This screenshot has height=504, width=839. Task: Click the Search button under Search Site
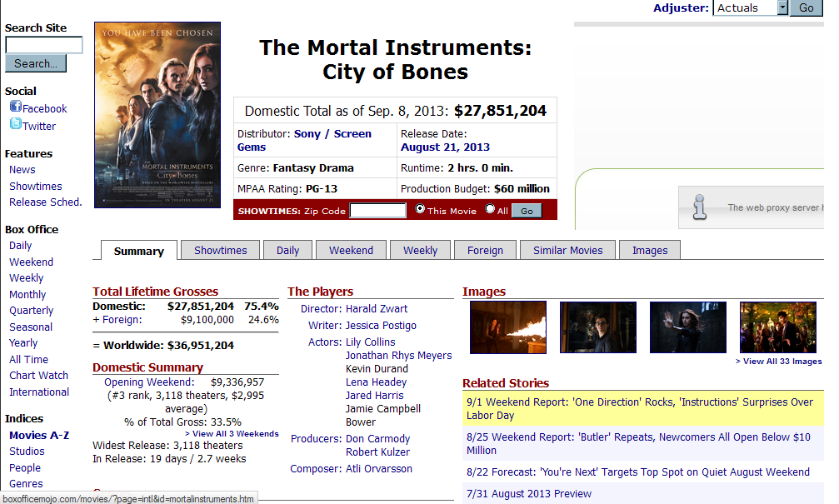click(36, 63)
